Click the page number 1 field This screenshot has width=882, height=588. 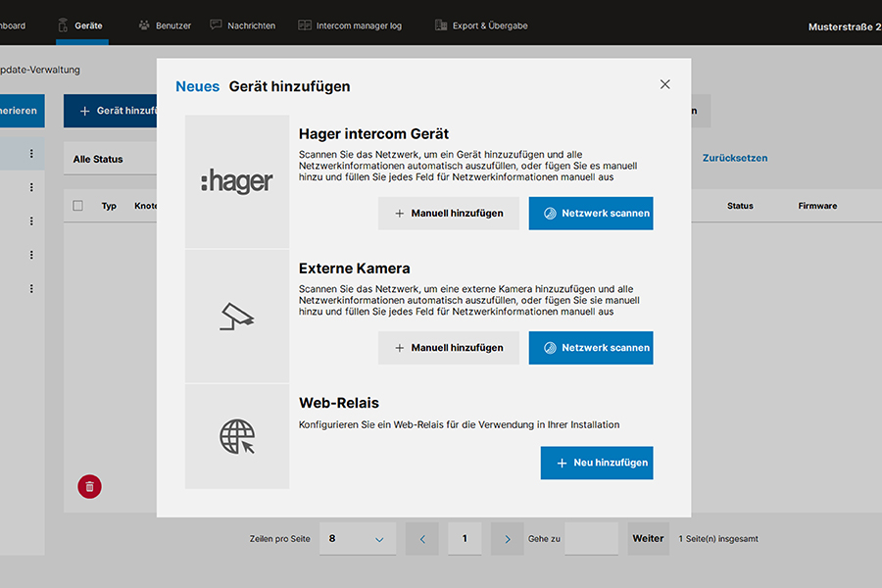click(x=465, y=538)
